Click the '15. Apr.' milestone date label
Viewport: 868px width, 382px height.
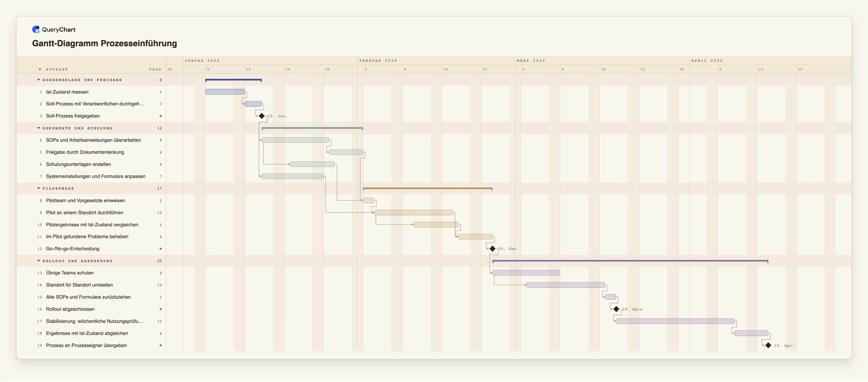point(784,346)
